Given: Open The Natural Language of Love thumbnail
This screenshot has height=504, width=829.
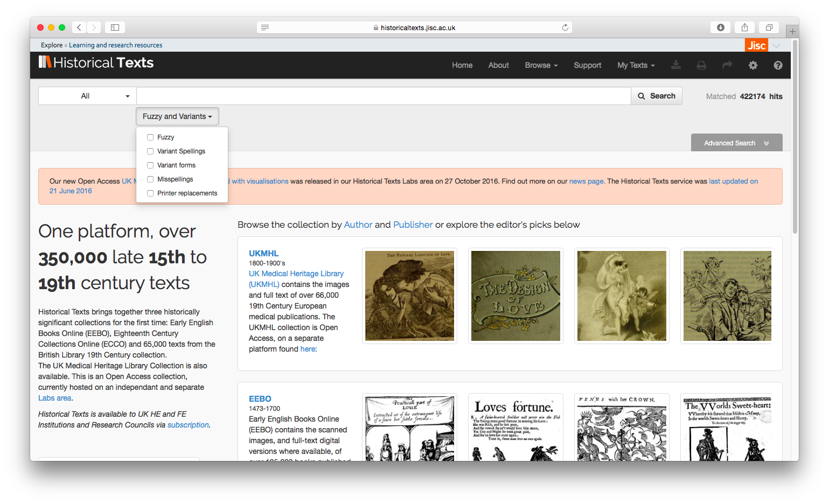Looking at the screenshot, I should 409,296.
